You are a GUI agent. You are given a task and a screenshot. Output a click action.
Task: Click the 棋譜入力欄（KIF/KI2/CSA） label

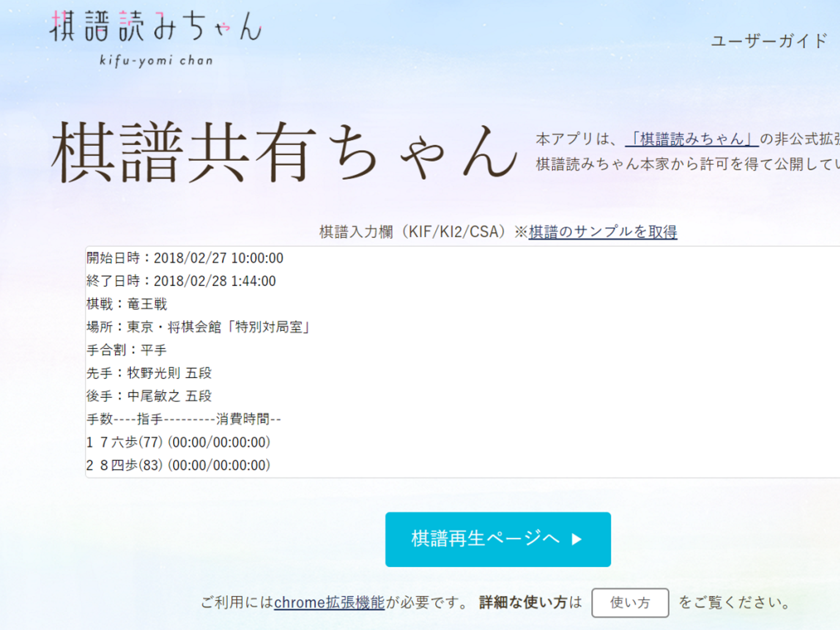[414, 232]
